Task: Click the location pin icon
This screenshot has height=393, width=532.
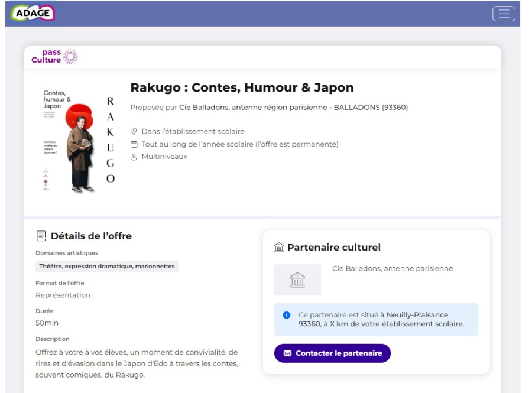Action: 134,131
